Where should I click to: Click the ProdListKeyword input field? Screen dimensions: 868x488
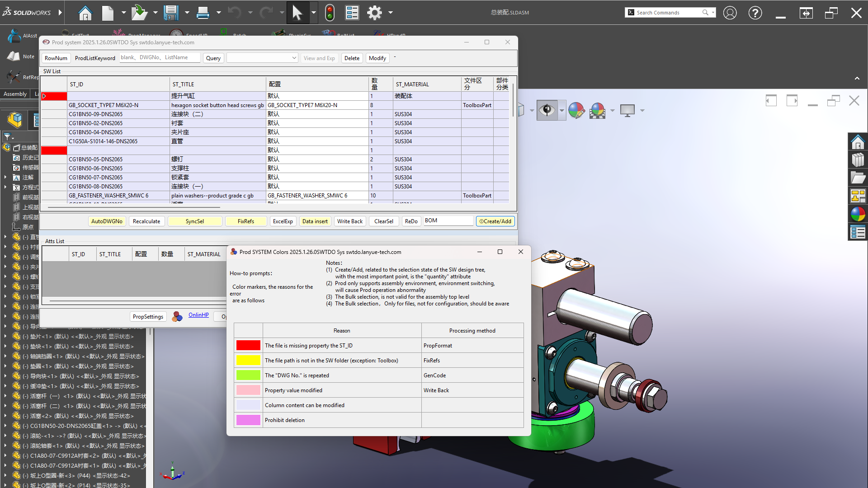[160, 58]
